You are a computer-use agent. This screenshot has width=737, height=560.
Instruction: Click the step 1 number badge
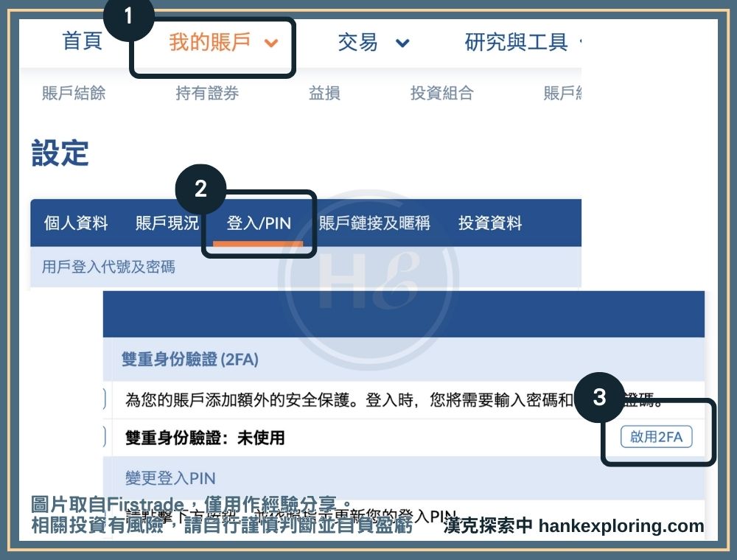click(x=128, y=15)
